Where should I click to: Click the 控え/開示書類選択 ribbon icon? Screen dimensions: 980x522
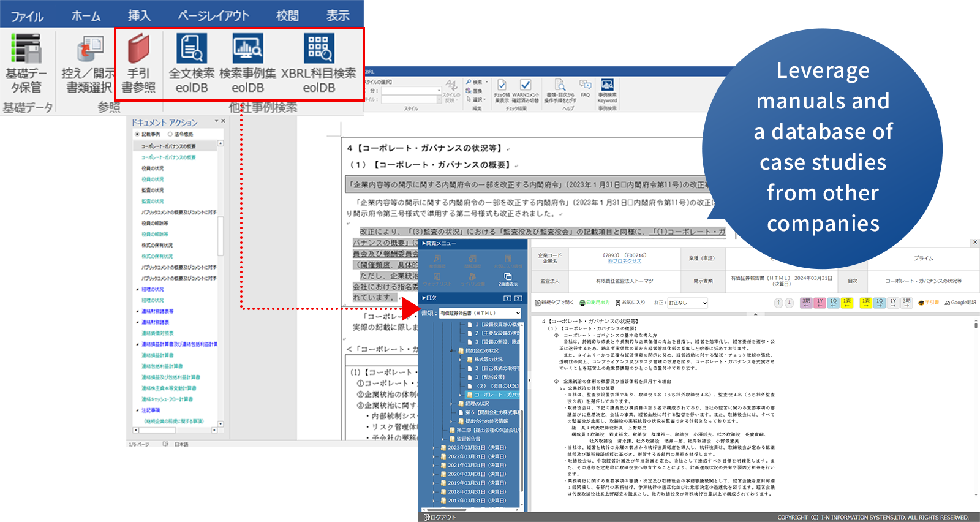coord(88,64)
